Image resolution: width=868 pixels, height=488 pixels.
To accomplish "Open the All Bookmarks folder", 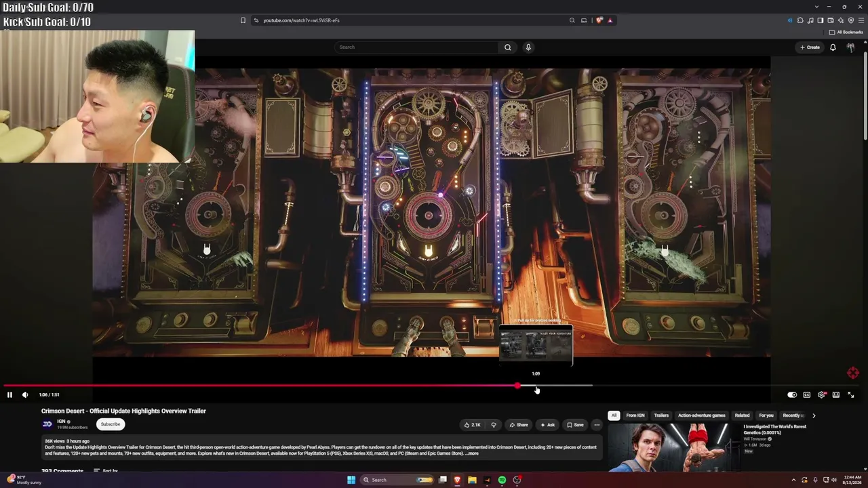I will click(x=846, y=32).
